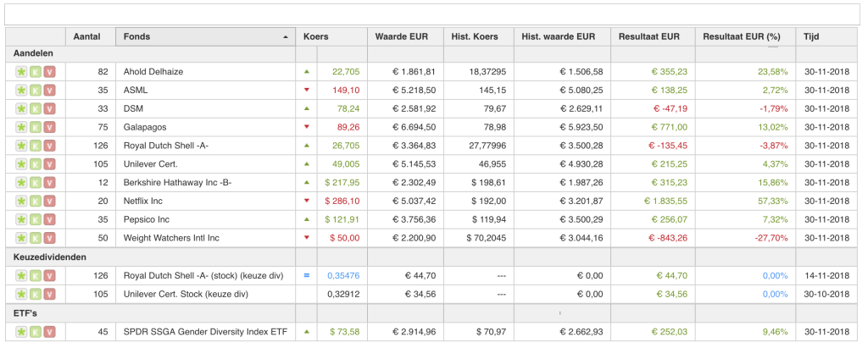Click the K icon in Netflix Inc row
The width and height of the screenshot is (868, 348).
tap(36, 202)
